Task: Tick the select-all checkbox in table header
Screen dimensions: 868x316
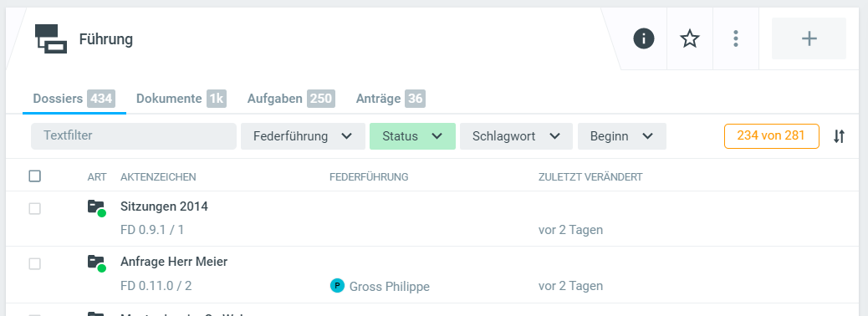Action: click(x=35, y=176)
